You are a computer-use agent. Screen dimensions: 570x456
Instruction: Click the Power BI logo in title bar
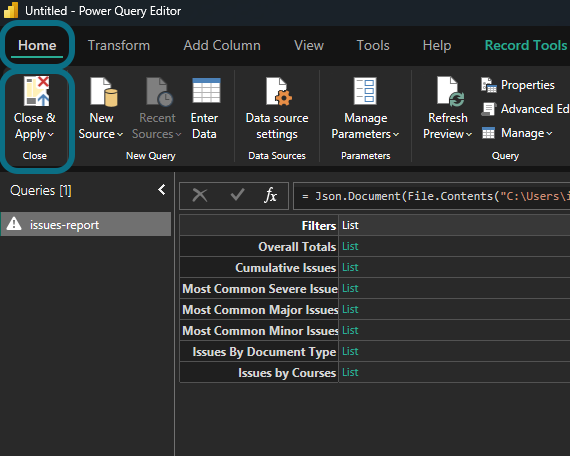[11, 10]
